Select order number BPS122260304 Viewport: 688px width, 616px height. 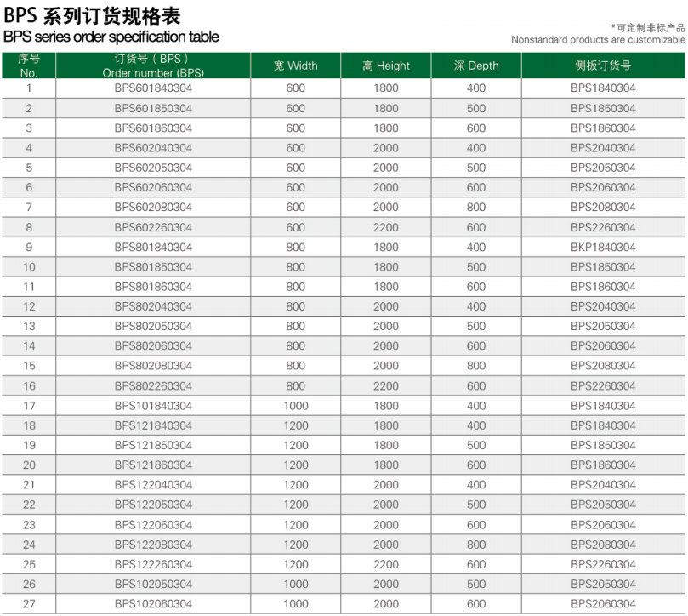(153, 564)
